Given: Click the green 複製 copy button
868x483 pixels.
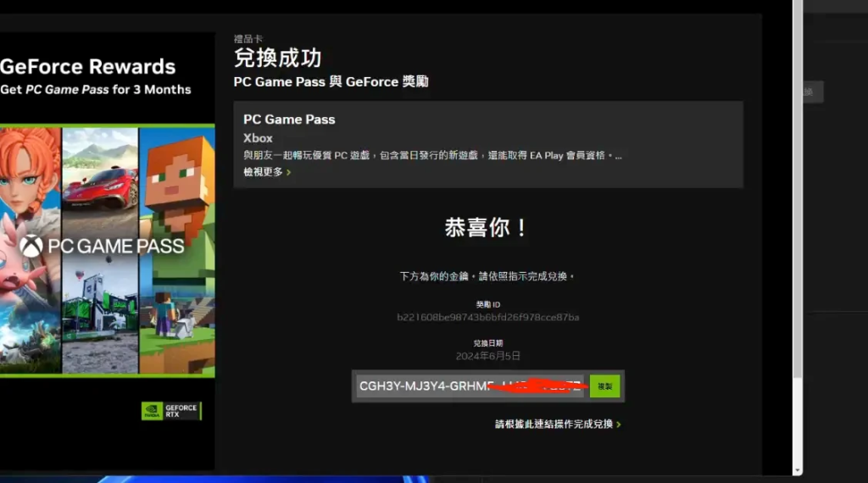Looking at the screenshot, I should [604, 386].
